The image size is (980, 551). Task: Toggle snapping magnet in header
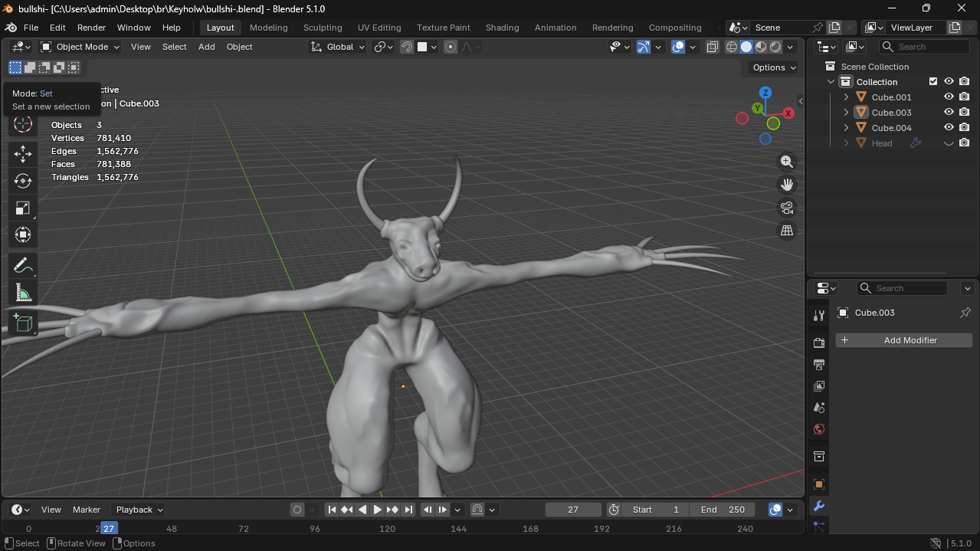[x=407, y=47]
